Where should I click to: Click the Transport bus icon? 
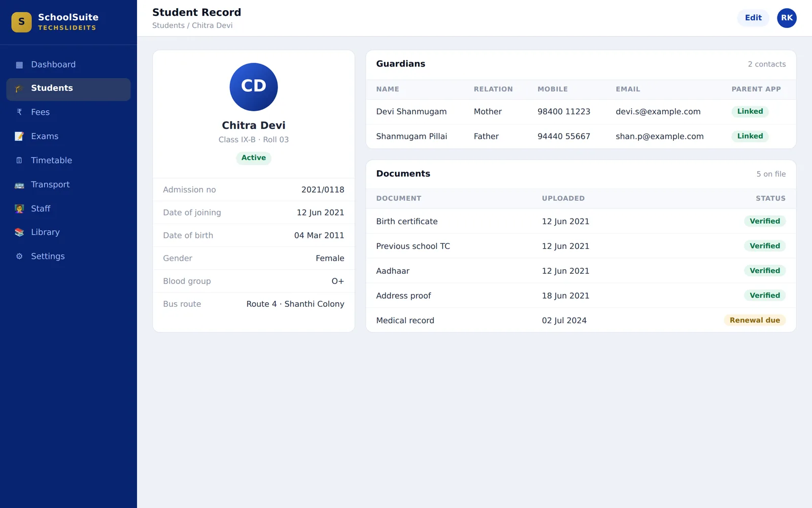point(19,185)
